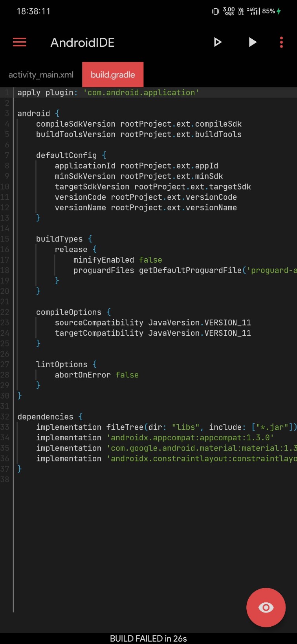Select the build.gradle tab
The image size is (297, 644).
113,75
